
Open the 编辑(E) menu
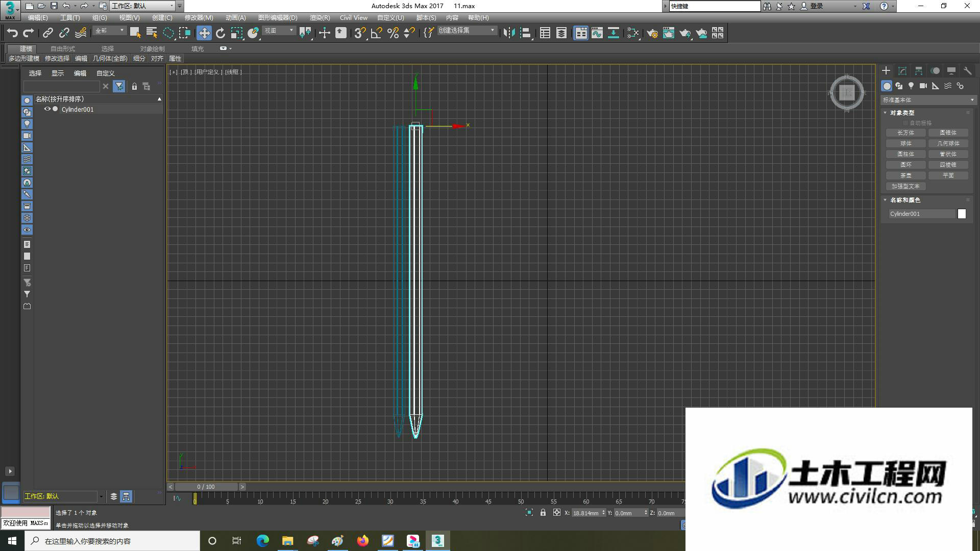click(38, 18)
